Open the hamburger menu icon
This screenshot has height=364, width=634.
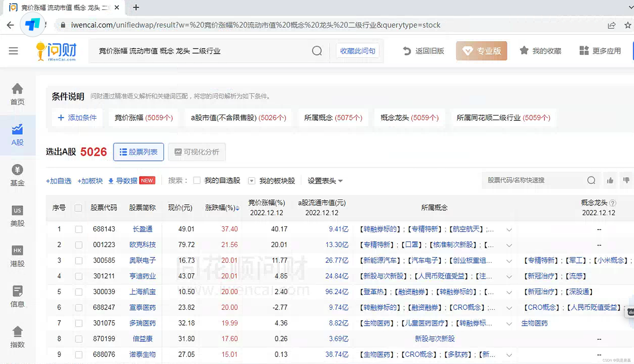pos(13,51)
